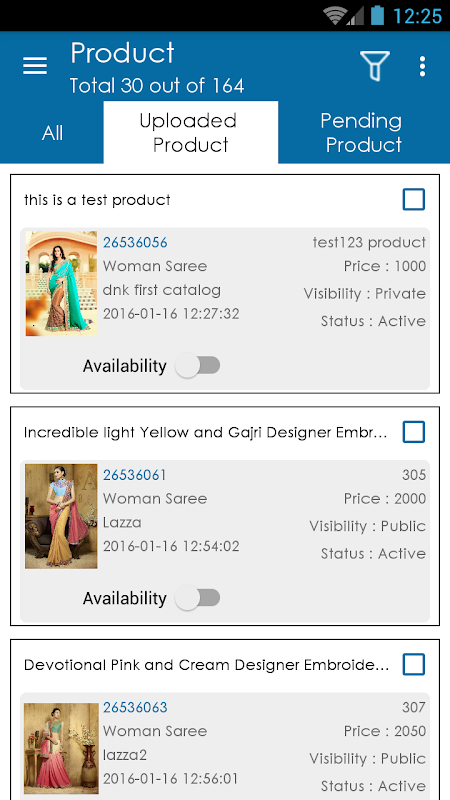Tap the battery icon in status bar

tap(377, 15)
